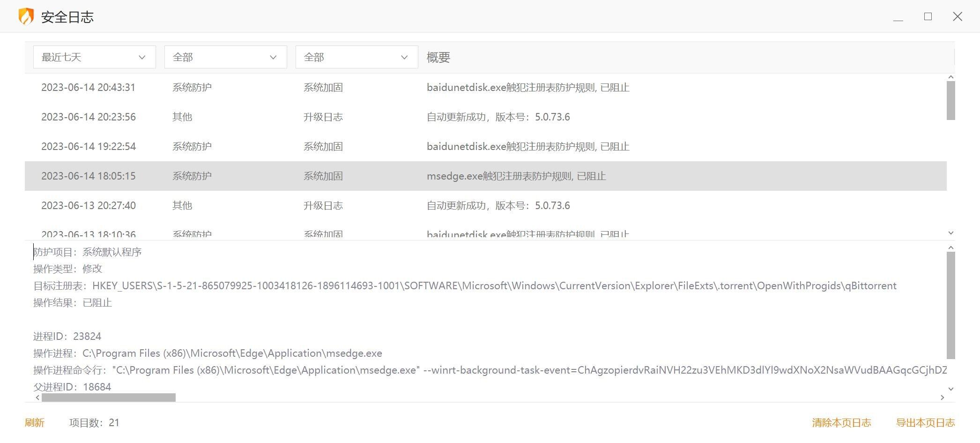Click 升级日志 in the 20:23:56 row

(x=323, y=117)
